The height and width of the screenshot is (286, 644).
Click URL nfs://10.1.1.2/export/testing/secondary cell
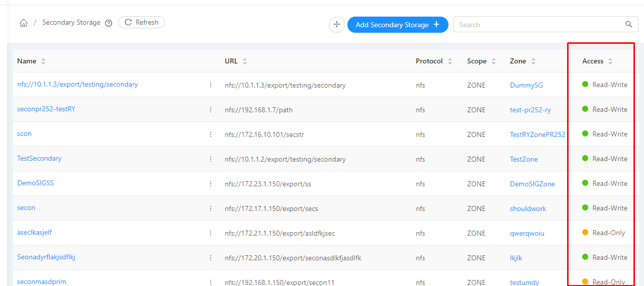coord(285,159)
